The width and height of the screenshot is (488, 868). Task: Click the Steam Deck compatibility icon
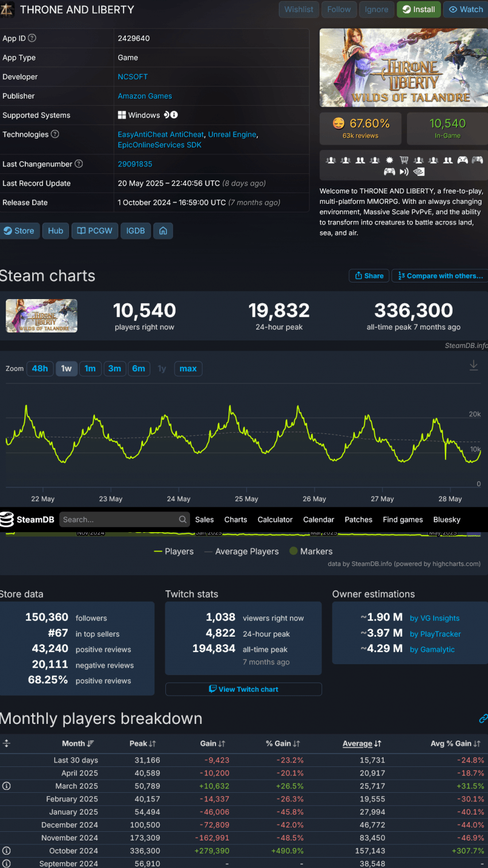(166, 115)
